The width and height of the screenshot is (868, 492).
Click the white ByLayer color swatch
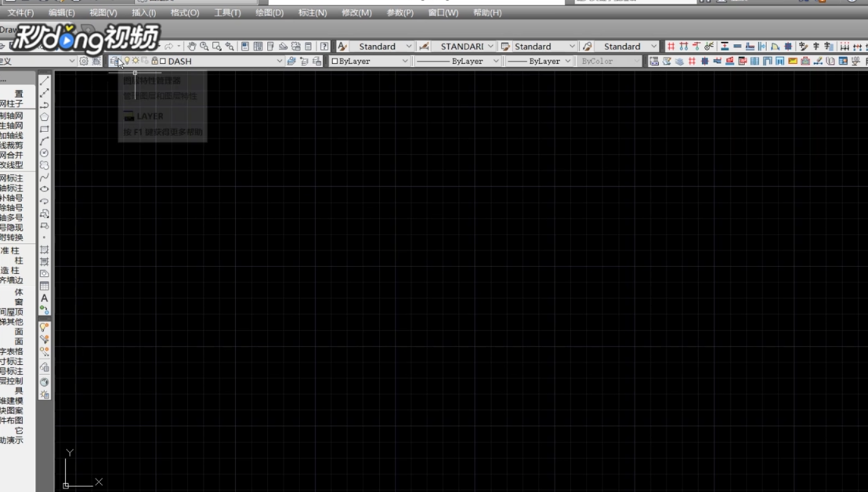click(335, 61)
